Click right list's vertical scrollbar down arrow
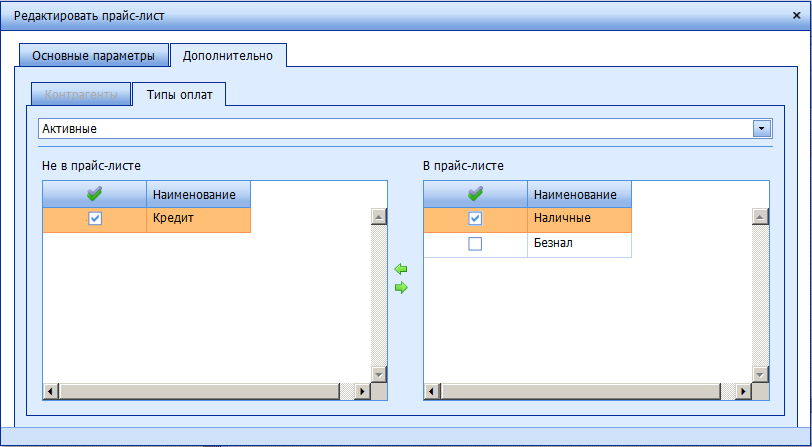 tap(760, 374)
